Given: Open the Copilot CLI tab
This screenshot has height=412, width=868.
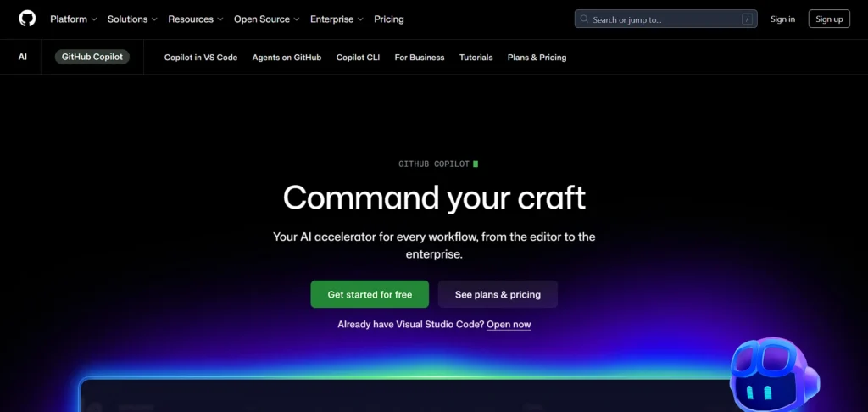Looking at the screenshot, I should pyautogui.click(x=359, y=57).
